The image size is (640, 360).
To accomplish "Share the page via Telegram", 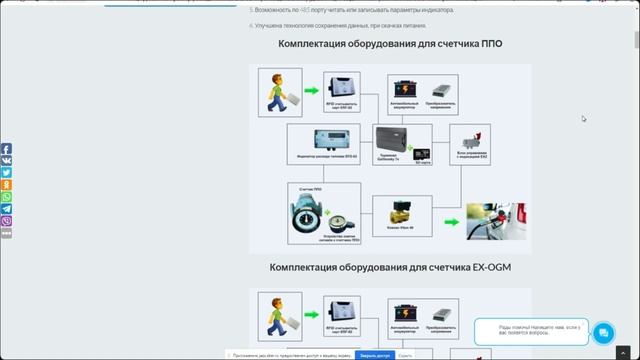I will coord(6,209).
